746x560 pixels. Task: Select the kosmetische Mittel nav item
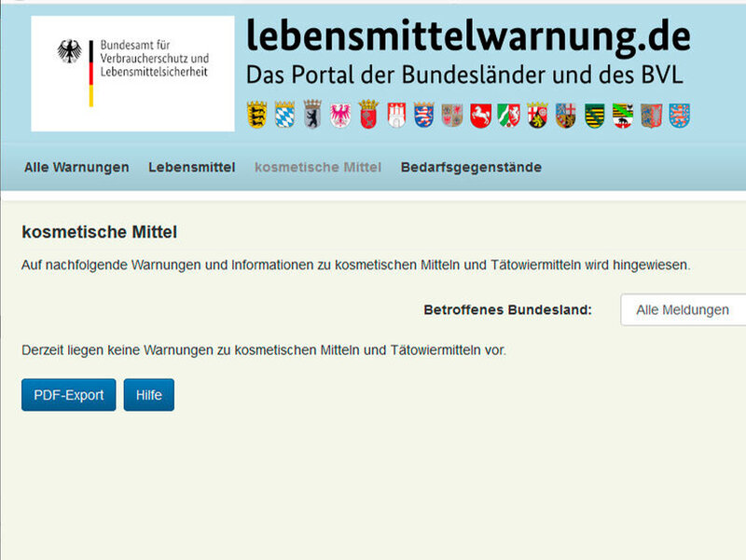(x=318, y=168)
